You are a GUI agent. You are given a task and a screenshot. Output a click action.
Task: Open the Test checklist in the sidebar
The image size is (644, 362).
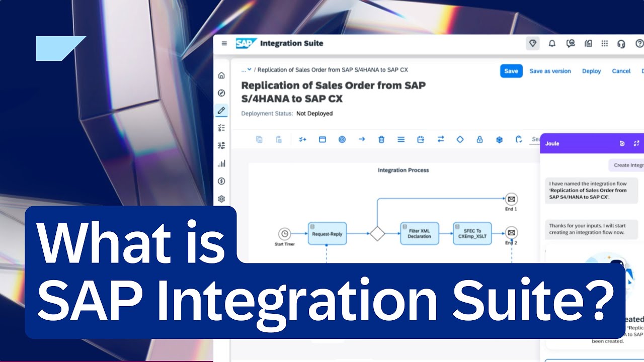point(221,128)
